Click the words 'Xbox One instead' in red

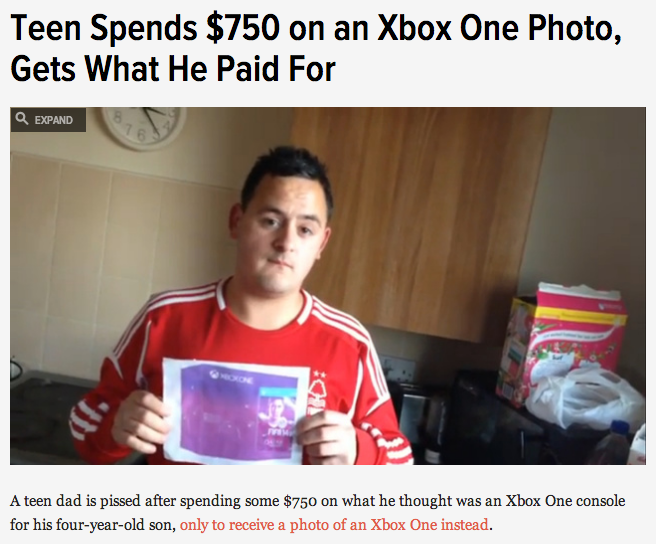coord(430,524)
